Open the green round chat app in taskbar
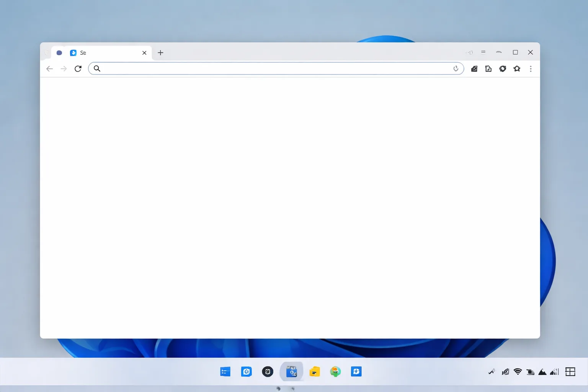The image size is (588, 392). [335, 371]
